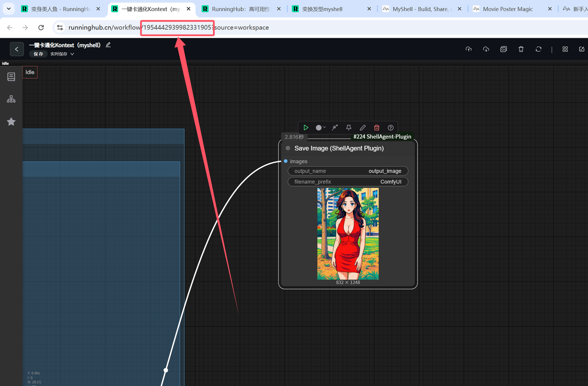Open the node mode circle dropdown
The image size is (588, 386).
coord(321,128)
